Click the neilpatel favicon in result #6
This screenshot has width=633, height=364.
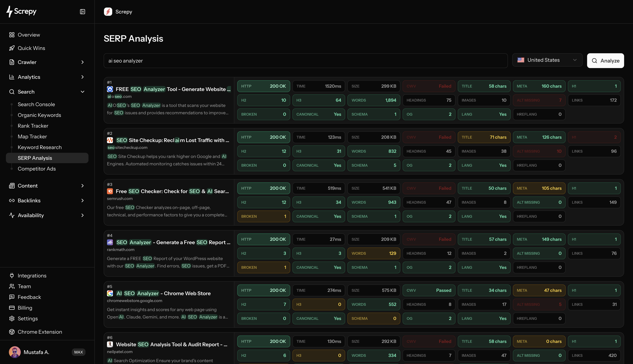[110, 344]
